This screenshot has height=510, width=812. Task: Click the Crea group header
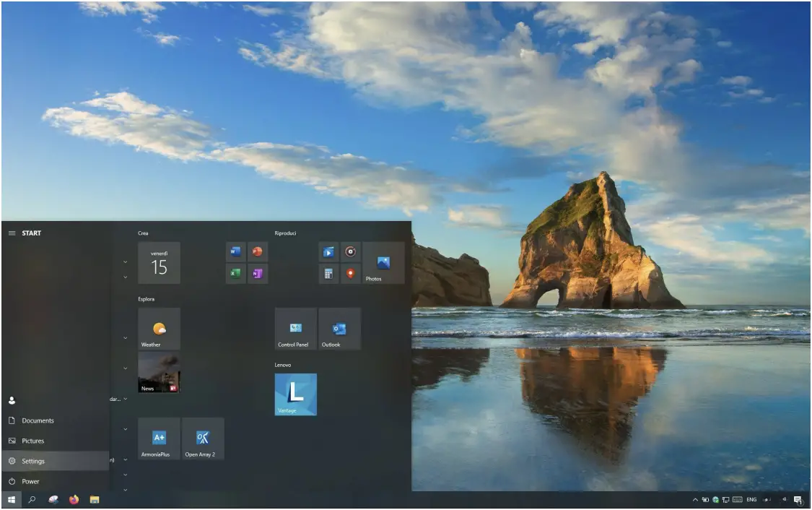pos(143,233)
